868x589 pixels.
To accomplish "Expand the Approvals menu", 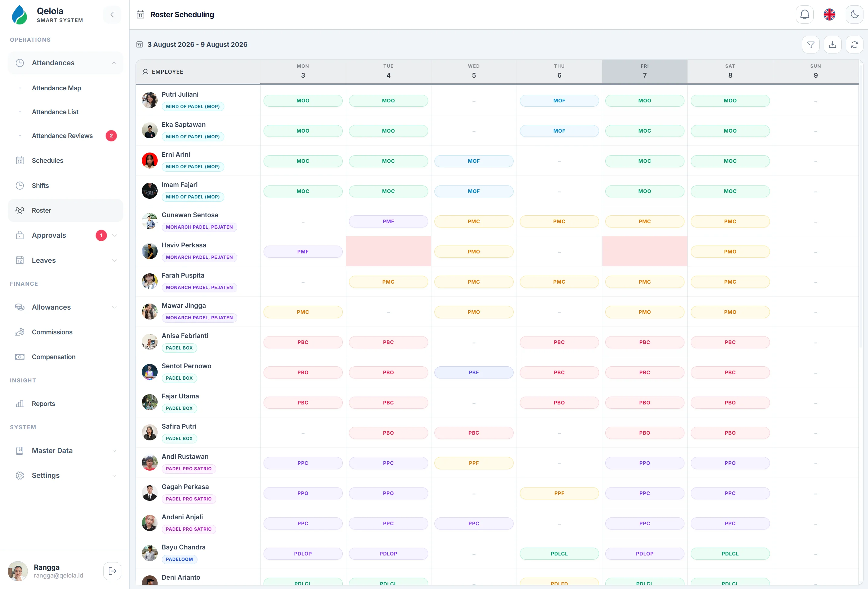I will pyautogui.click(x=65, y=236).
